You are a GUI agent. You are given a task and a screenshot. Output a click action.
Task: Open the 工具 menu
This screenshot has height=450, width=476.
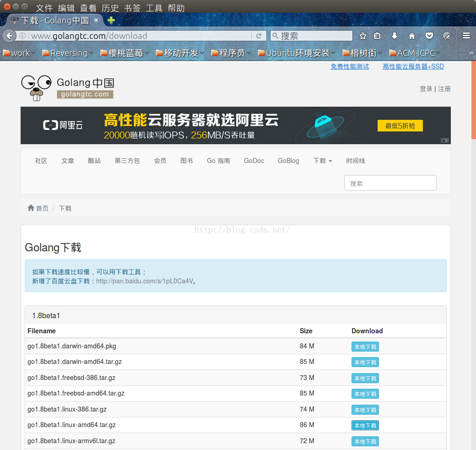(x=154, y=8)
